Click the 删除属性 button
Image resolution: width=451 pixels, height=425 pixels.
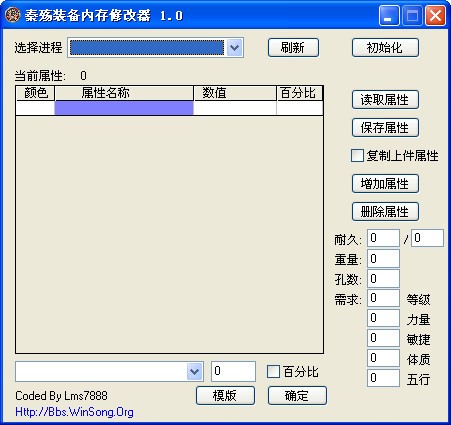pyautogui.click(x=385, y=211)
